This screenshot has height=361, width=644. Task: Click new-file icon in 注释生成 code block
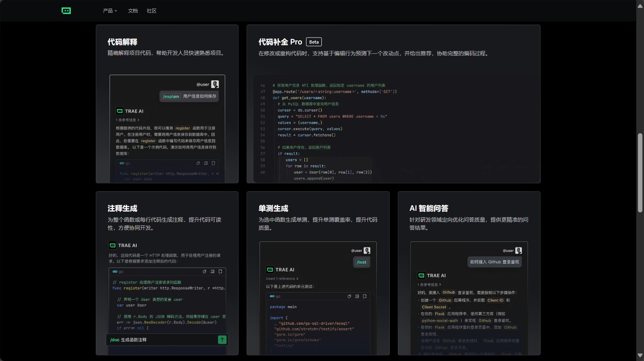point(220,272)
